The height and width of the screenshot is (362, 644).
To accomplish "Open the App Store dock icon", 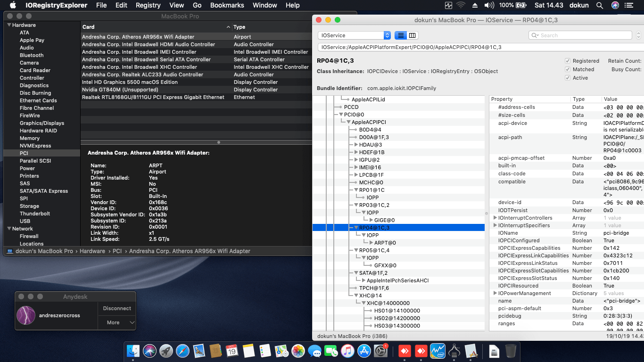I will tap(364, 351).
